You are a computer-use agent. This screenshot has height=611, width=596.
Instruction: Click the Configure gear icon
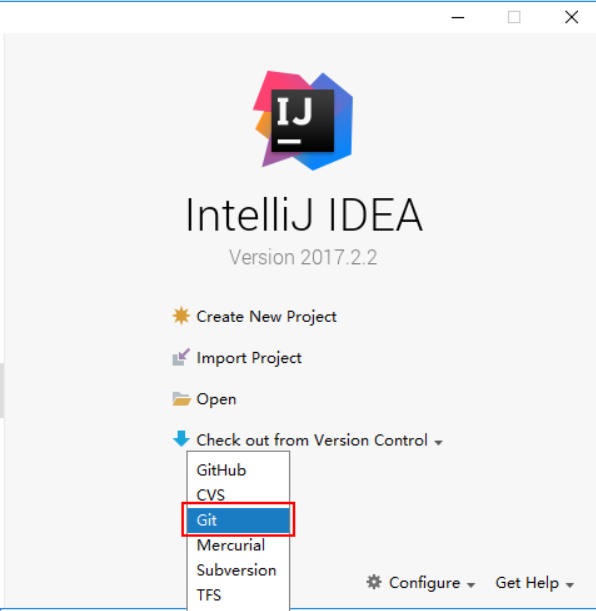tap(374, 582)
